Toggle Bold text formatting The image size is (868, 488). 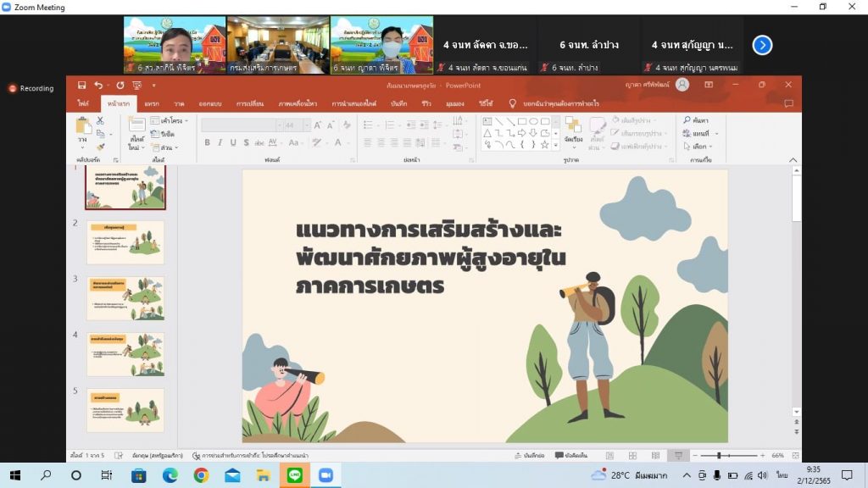click(x=208, y=142)
